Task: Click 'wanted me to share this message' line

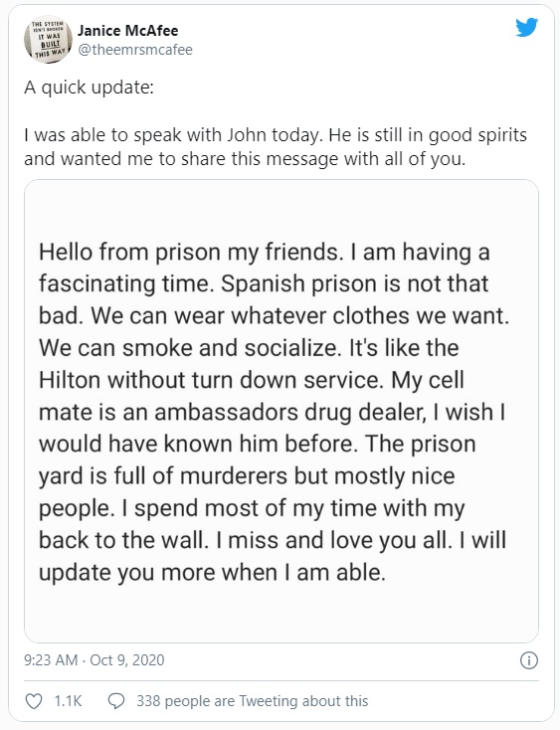Action: [245, 159]
